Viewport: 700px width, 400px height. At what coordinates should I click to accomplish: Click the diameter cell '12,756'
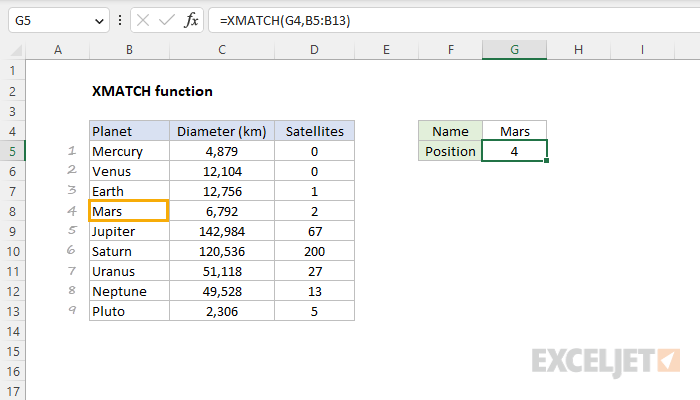[222, 192]
